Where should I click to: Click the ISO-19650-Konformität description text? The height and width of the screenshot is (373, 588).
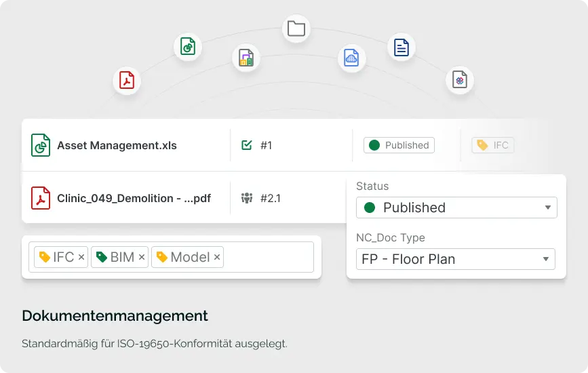point(155,344)
